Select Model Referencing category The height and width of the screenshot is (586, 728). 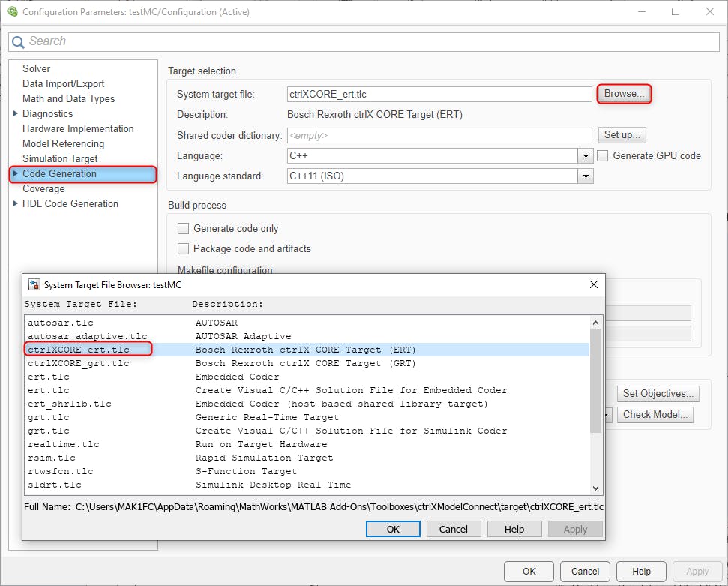64,143
